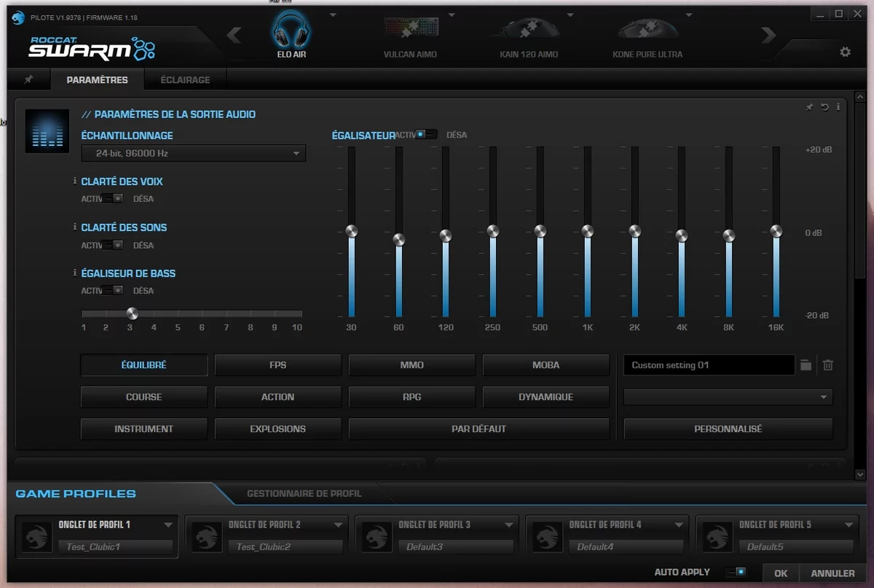
Task: Toggle CLARTÉ DES VOIX switch
Action: click(112, 199)
